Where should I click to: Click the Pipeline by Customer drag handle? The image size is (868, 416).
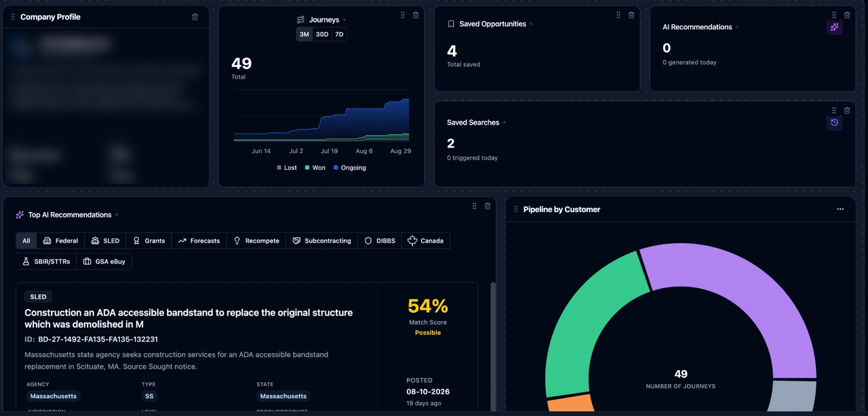(516, 209)
